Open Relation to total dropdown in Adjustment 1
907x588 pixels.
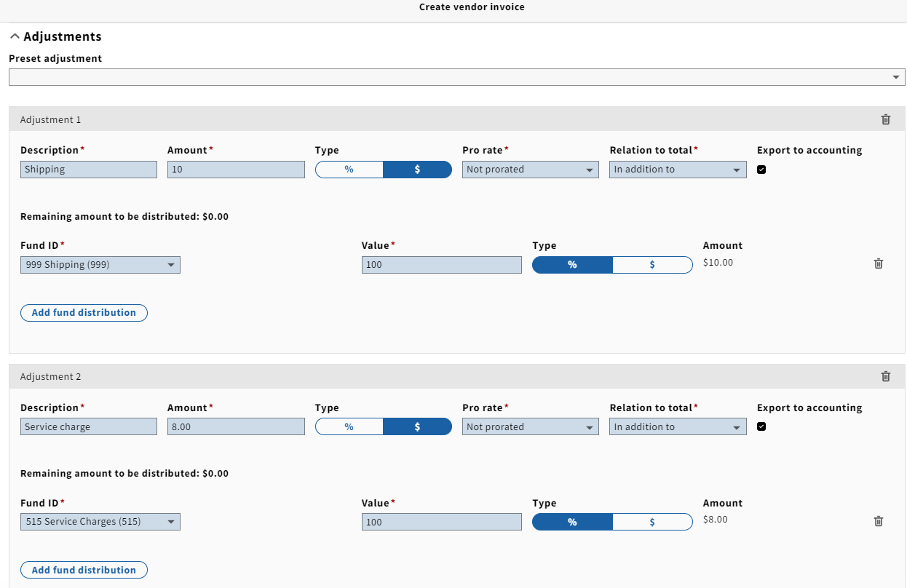coord(678,170)
